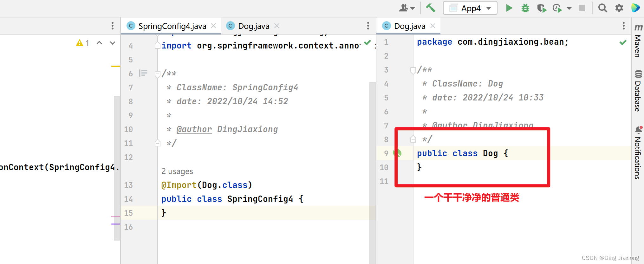Close the Dog.java tab beside SpringConfig4.java

tap(277, 26)
